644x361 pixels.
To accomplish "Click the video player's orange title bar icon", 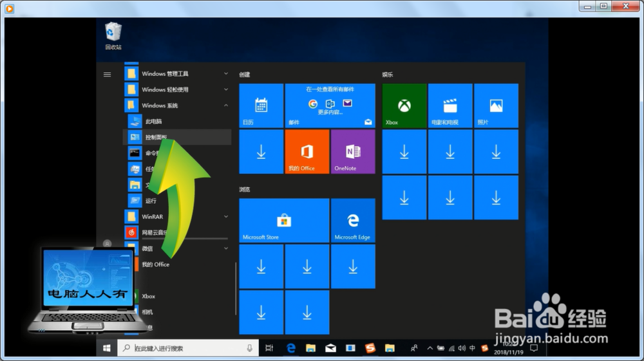I will tap(10, 8).
